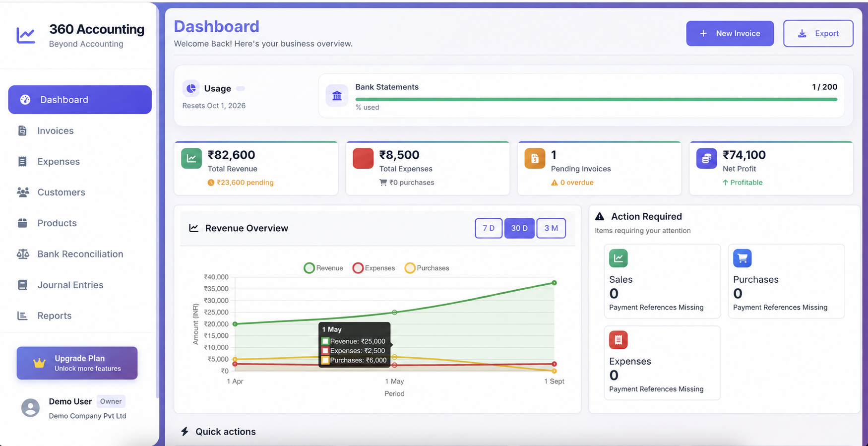Click the Action Required warning triangle icon
The image size is (868, 446).
point(600,216)
